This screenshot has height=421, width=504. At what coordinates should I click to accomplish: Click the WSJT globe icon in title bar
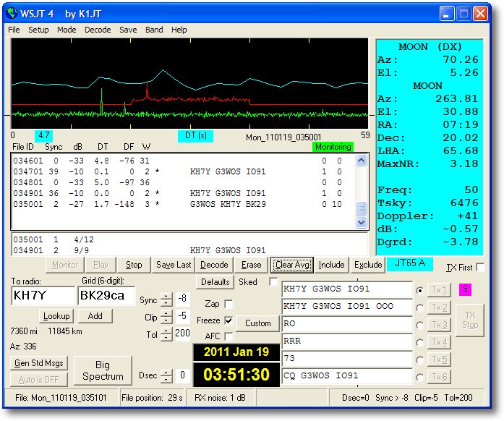point(12,13)
